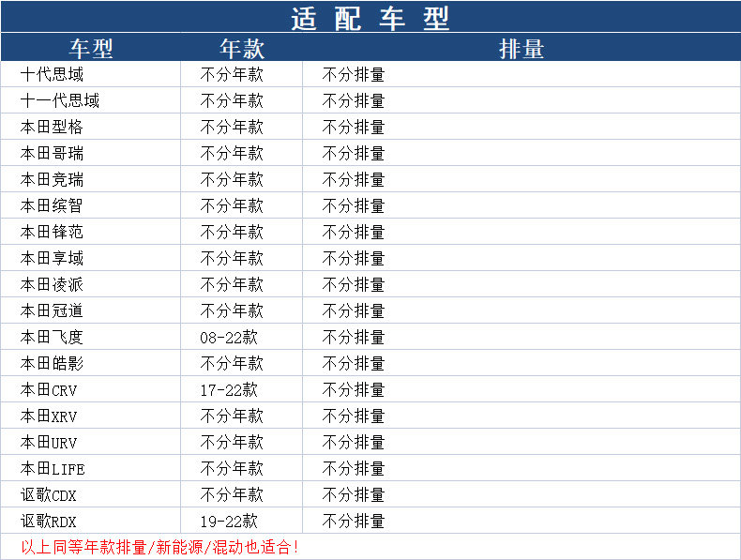The width and height of the screenshot is (741, 560).
Task: Click 不分排量 in the 十一代思域 row
Action: tap(354, 100)
